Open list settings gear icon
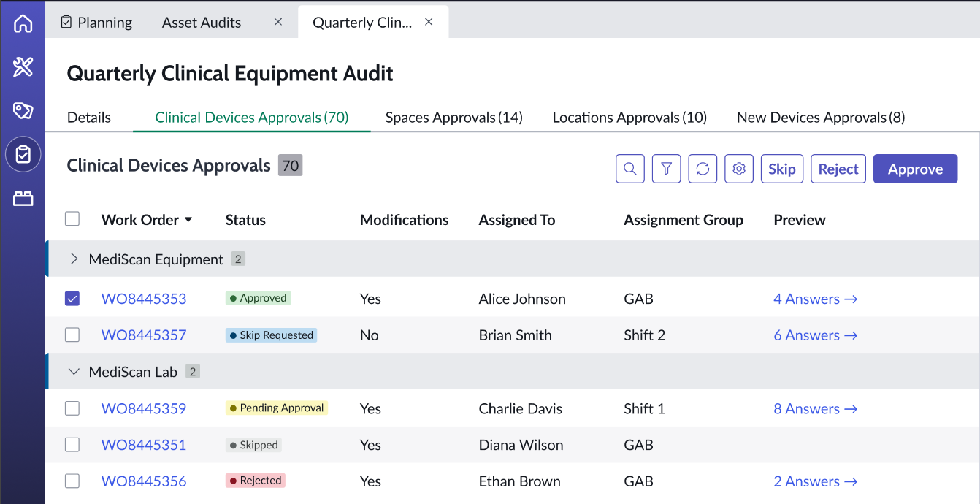This screenshot has width=980, height=504. [739, 169]
